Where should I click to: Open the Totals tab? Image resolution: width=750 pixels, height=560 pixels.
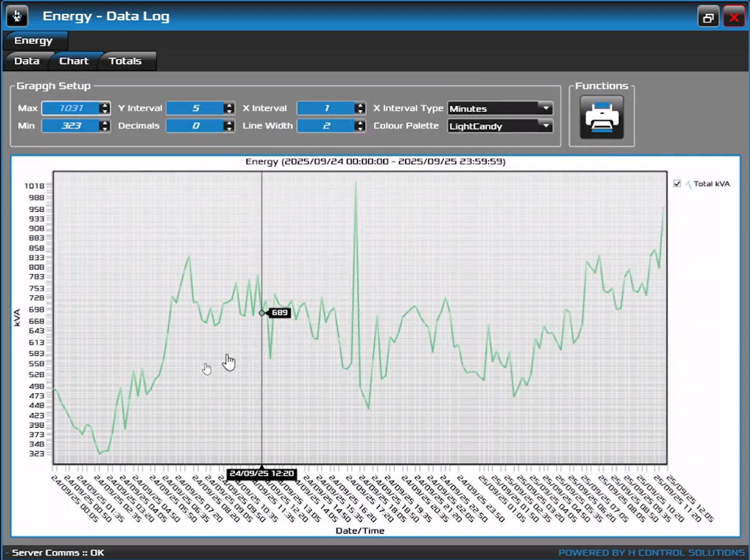(x=125, y=61)
